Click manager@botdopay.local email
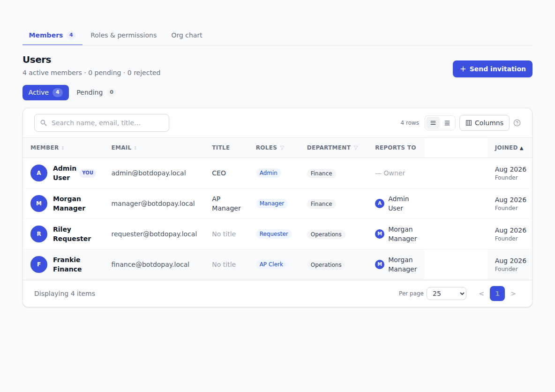The height and width of the screenshot is (392, 555). [x=153, y=204]
